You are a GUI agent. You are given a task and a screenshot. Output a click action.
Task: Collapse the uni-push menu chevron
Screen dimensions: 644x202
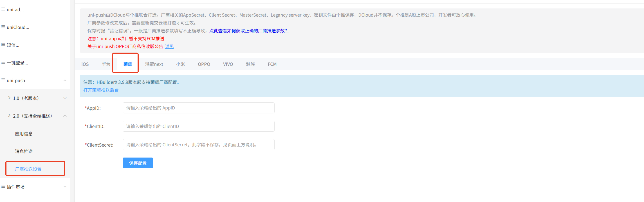click(65, 80)
